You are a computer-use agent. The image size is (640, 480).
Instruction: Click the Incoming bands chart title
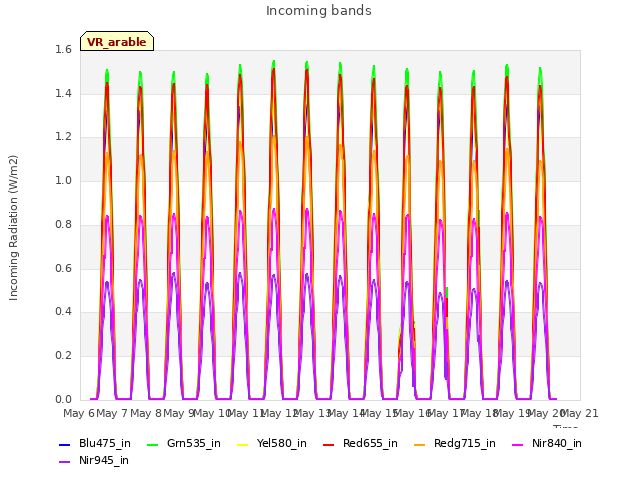[319, 11]
